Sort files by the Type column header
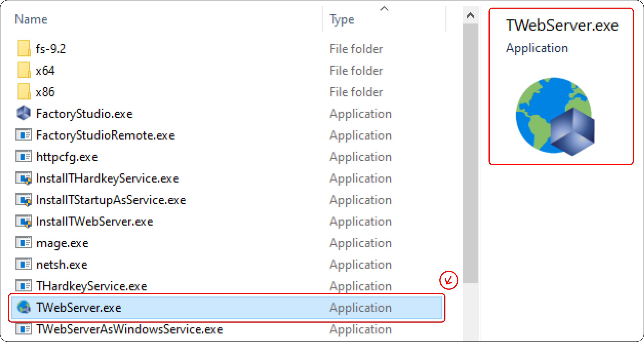Screen dimensions: 644x342 pos(342,19)
